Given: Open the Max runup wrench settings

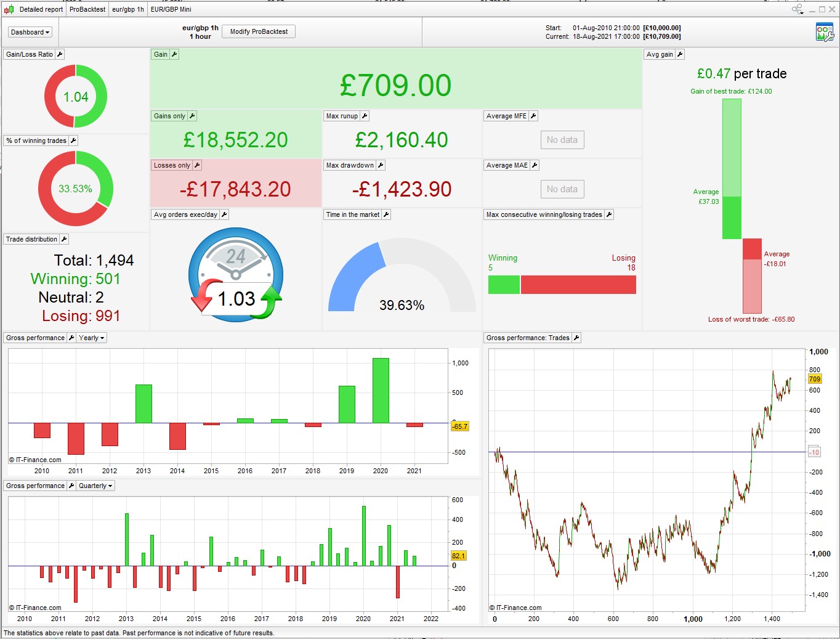Looking at the screenshot, I should point(365,116).
